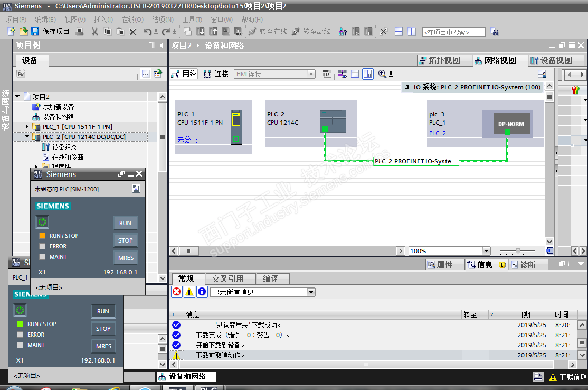Open the zoom selection dropdown arrow
Screen dimensions: 588x390
391,74
